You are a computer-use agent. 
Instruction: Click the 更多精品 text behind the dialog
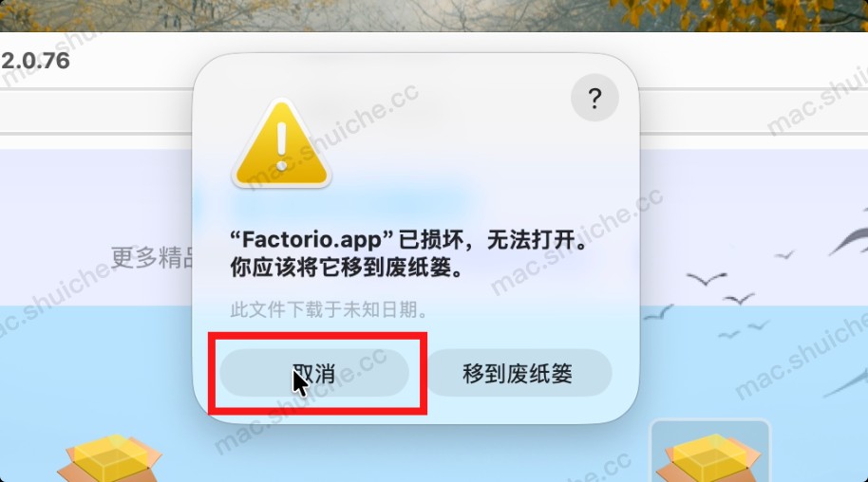tap(152, 258)
